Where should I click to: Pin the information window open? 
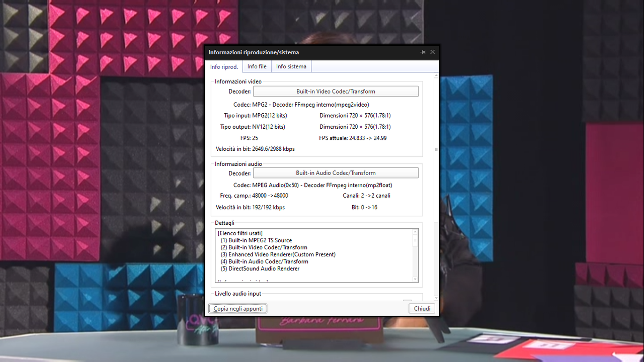pyautogui.click(x=423, y=52)
